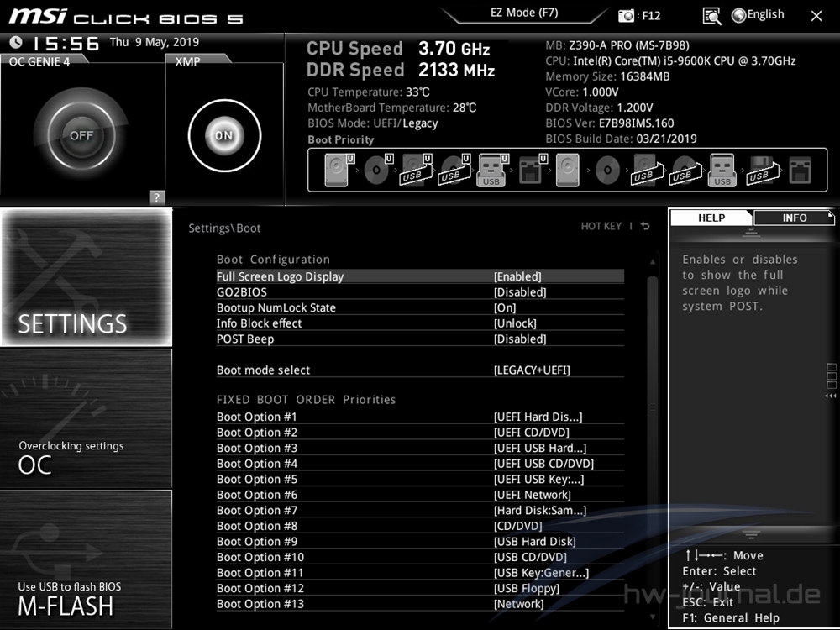Click the date Thu 9 May, 2019
This screenshot has width=840, height=630.
tap(155, 42)
